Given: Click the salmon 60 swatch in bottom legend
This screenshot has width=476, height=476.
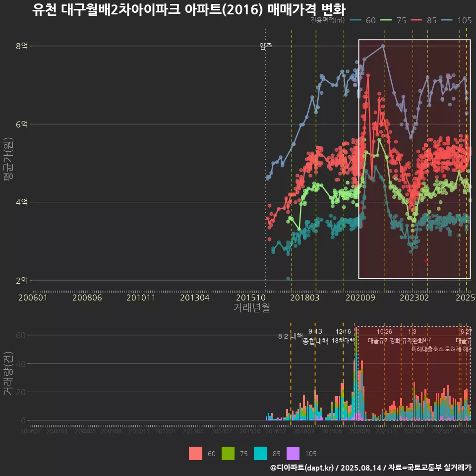Looking at the screenshot, I should tap(195, 454).
